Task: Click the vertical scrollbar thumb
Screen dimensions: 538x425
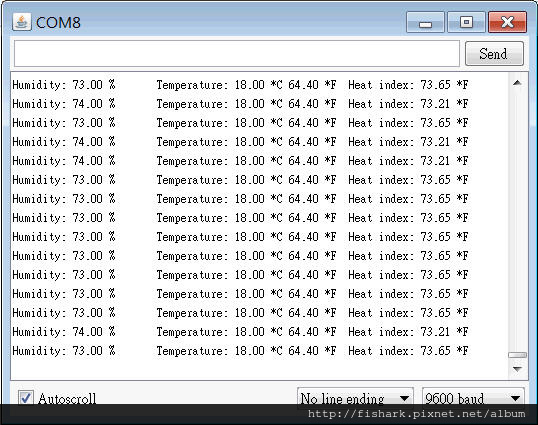Action: tap(517, 355)
